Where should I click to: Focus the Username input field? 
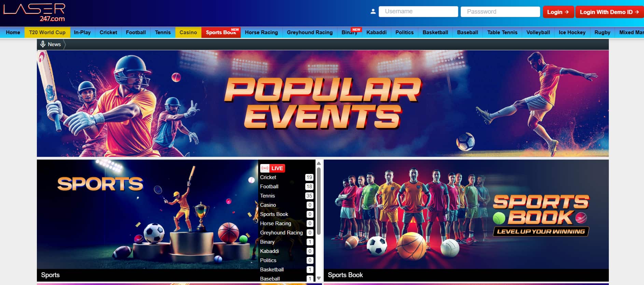(x=418, y=11)
